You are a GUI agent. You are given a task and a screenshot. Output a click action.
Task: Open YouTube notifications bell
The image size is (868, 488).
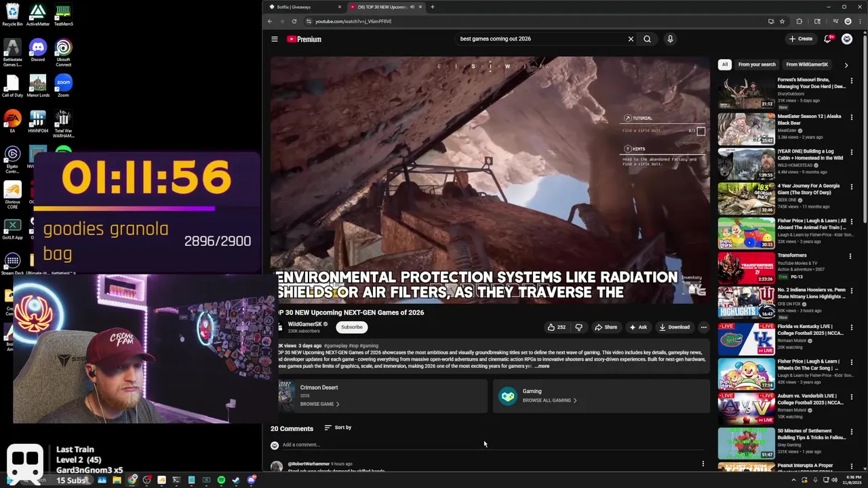(x=827, y=39)
